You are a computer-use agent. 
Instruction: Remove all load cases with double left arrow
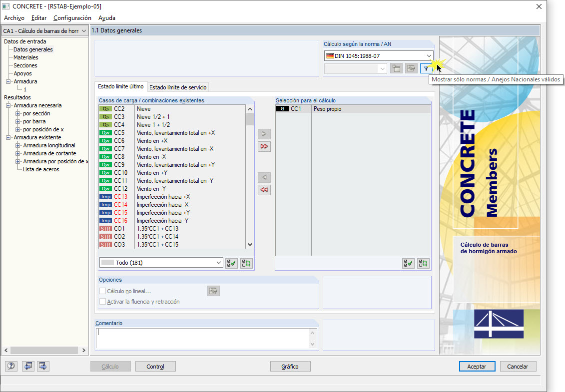264,190
